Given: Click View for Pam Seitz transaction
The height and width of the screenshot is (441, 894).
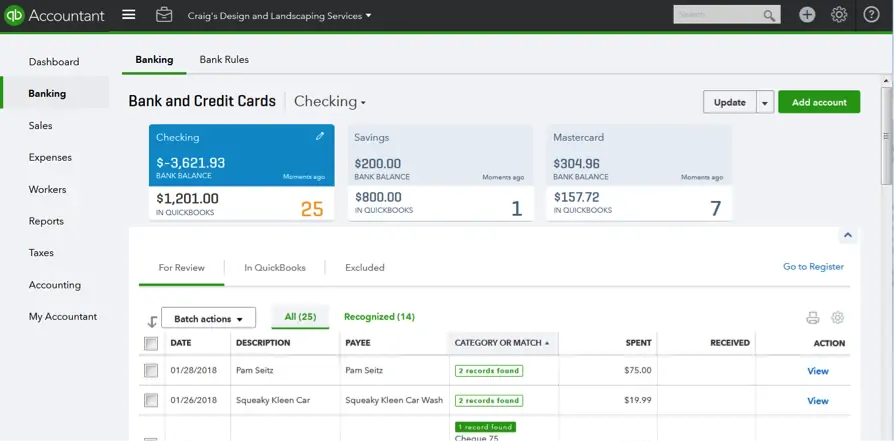Looking at the screenshot, I should 818,371.
